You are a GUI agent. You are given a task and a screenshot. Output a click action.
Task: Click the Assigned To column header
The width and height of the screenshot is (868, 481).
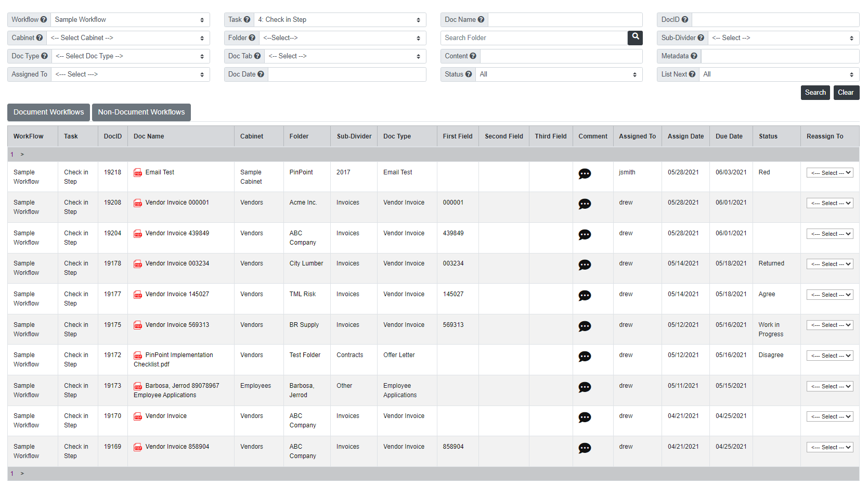tap(637, 136)
